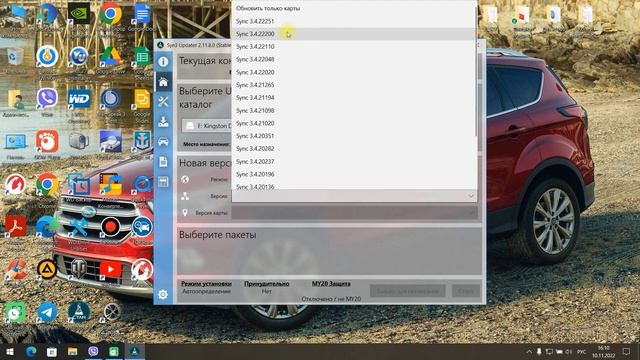This screenshot has height=360, width=640.
Task: Click the Syn3 Updater taskbar button
Action: tap(135, 351)
